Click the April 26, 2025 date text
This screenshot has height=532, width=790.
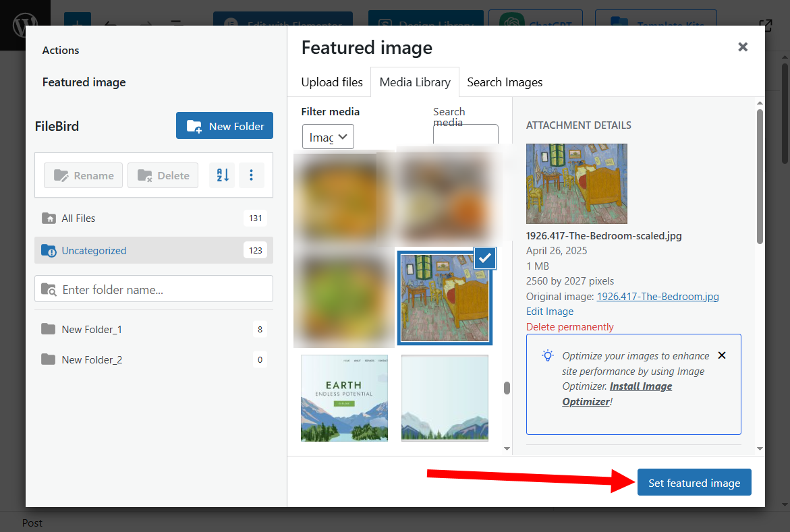click(x=556, y=251)
